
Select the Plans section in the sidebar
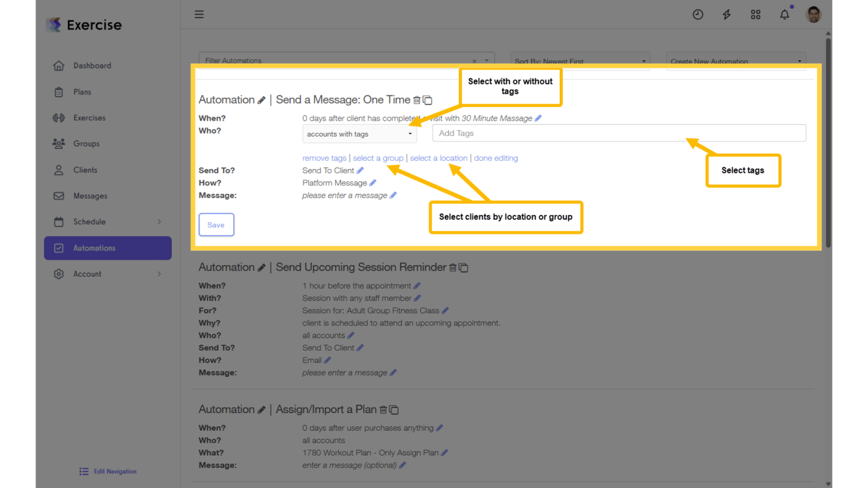83,91
